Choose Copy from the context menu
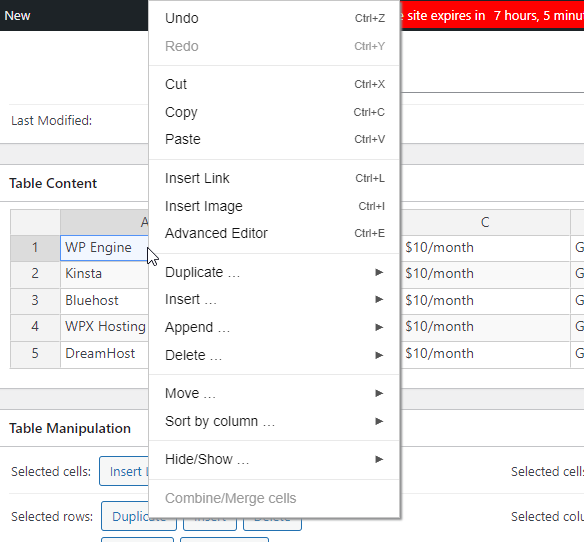 pyautogui.click(x=274, y=112)
